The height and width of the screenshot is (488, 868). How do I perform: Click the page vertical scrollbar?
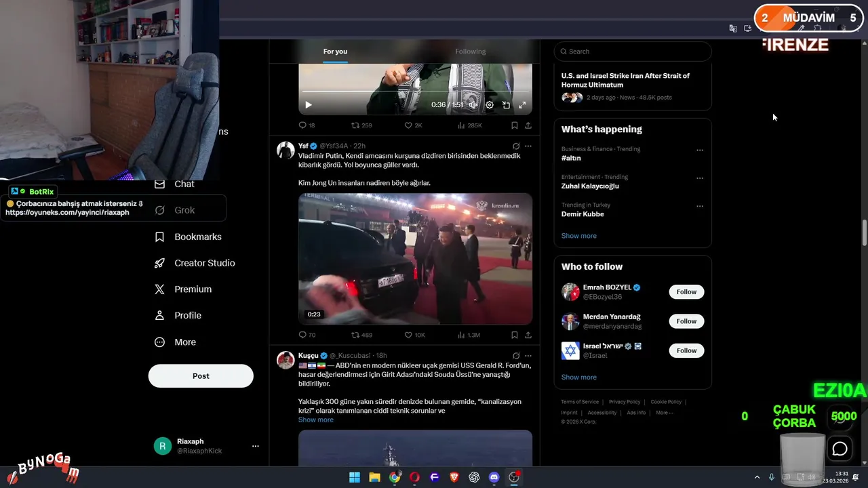pos(864,233)
